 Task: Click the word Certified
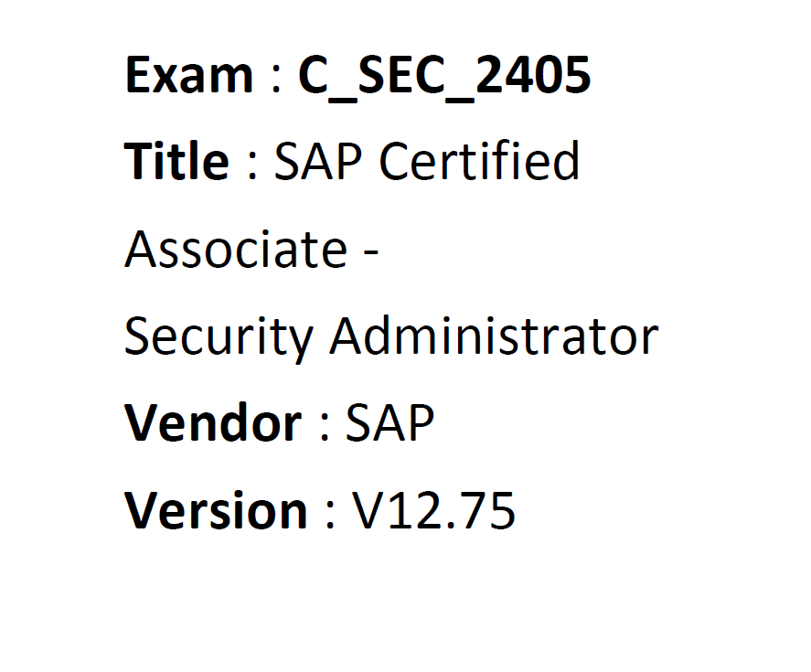point(479,162)
